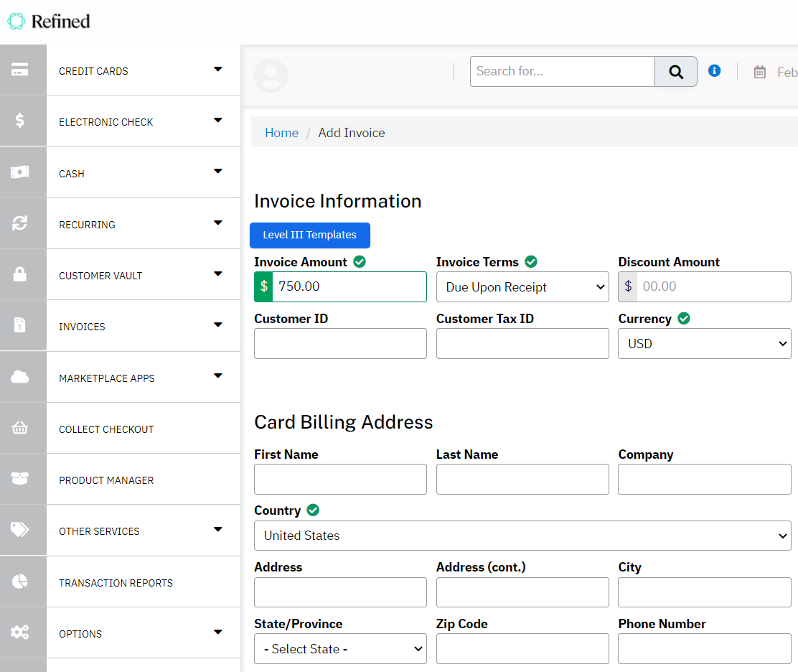Screen dimensions: 798x672
Task: Expand the Customer Vault menu arrow
Action: (218, 274)
